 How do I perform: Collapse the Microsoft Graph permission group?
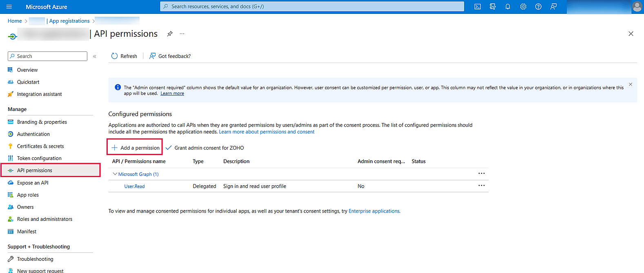[115, 174]
